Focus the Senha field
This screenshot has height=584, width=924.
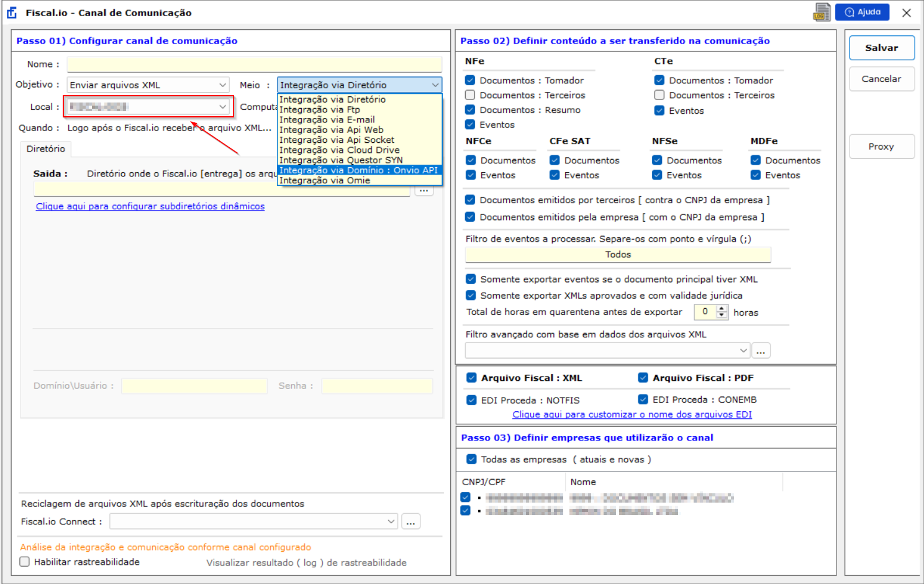[377, 386]
